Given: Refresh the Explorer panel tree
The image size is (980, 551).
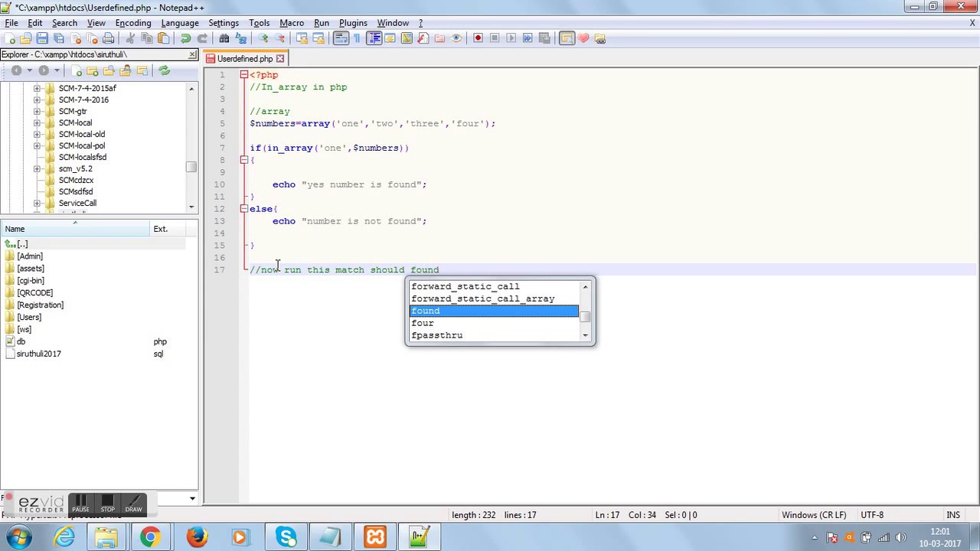Looking at the screenshot, I should point(164,70).
